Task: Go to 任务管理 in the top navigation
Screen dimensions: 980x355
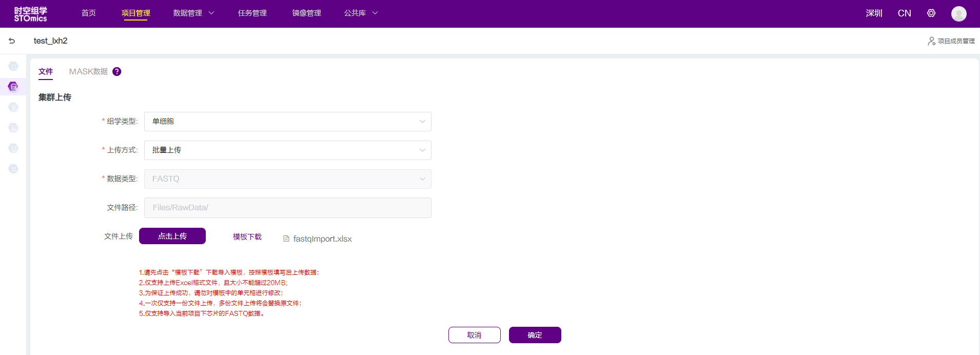Action: click(x=252, y=13)
